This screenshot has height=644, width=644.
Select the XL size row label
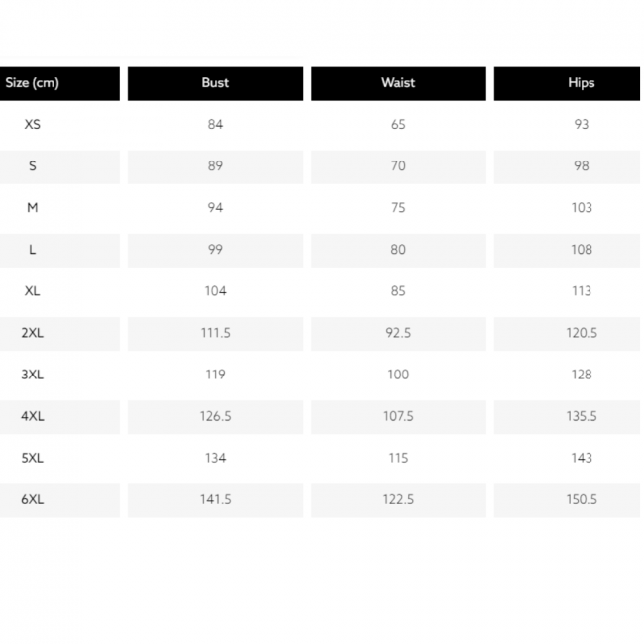coord(32,291)
